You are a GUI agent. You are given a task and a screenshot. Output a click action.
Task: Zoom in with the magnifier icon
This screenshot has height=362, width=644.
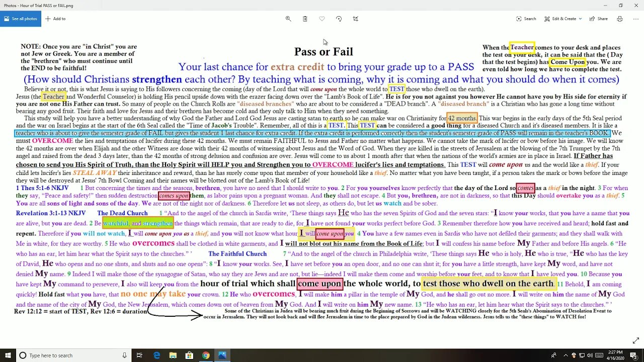click(288, 19)
